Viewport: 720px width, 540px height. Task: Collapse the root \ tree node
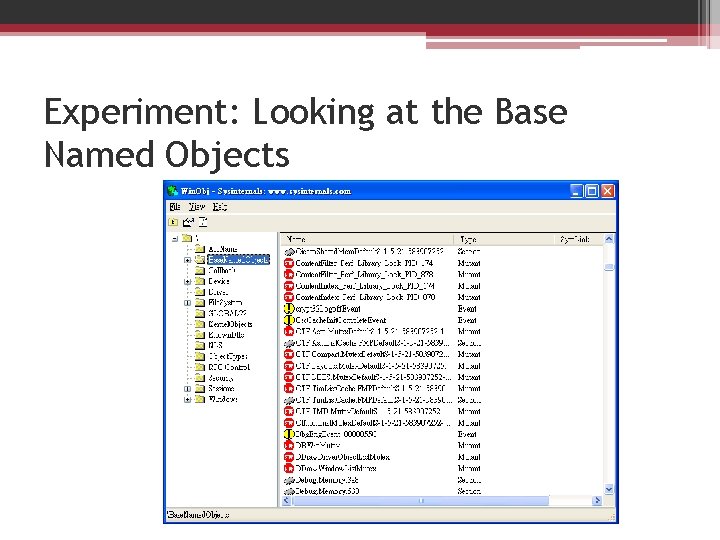[175, 238]
